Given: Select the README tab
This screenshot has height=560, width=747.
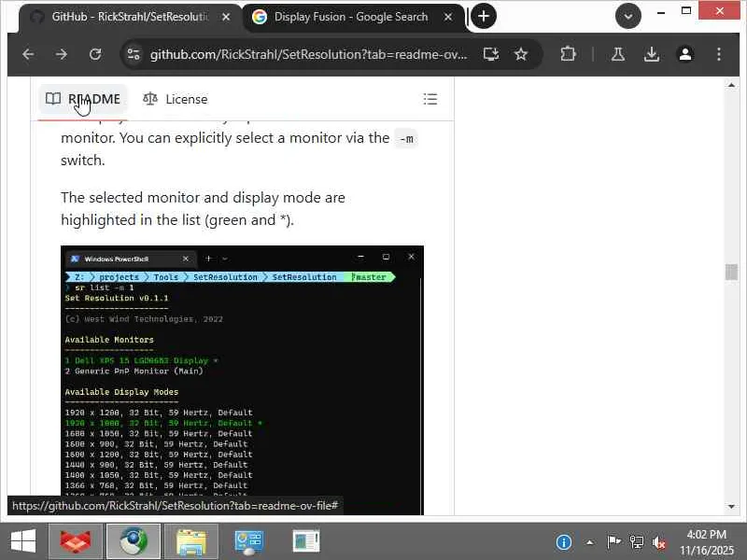Looking at the screenshot, I should (83, 99).
